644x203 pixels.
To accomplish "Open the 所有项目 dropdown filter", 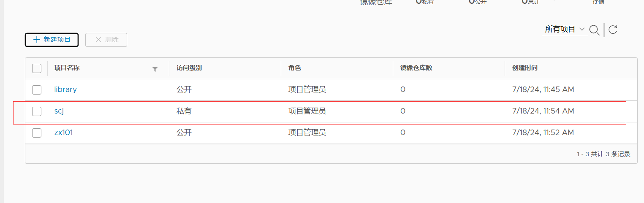I will (x=565, y=29).
